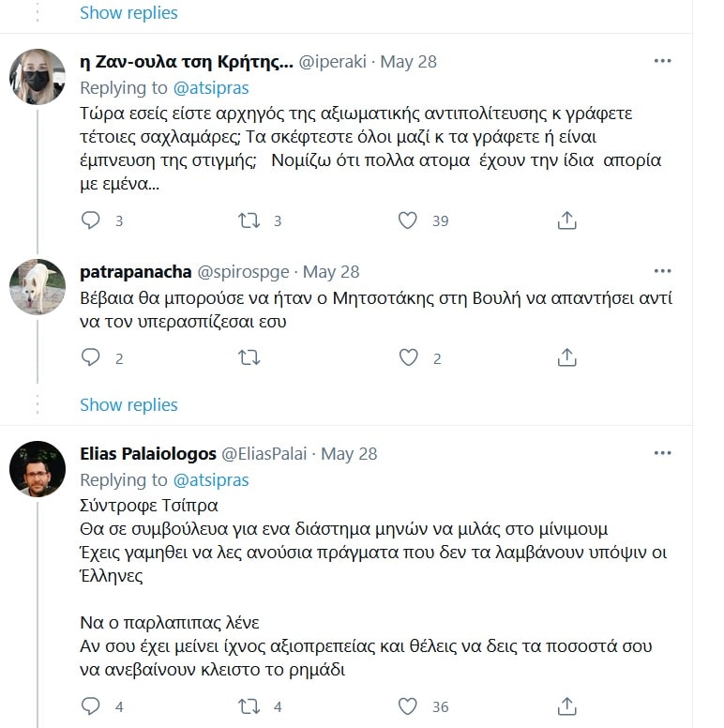Open the Elias Palaiologos profile name
Image resolution: width=724 pixels, height=728 pixels.
pyautogui.click(x=148, y=454)
